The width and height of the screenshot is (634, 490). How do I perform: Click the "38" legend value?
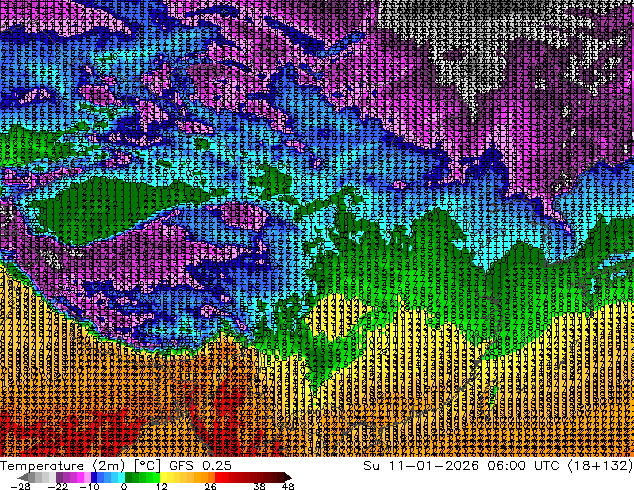[260, 486]
